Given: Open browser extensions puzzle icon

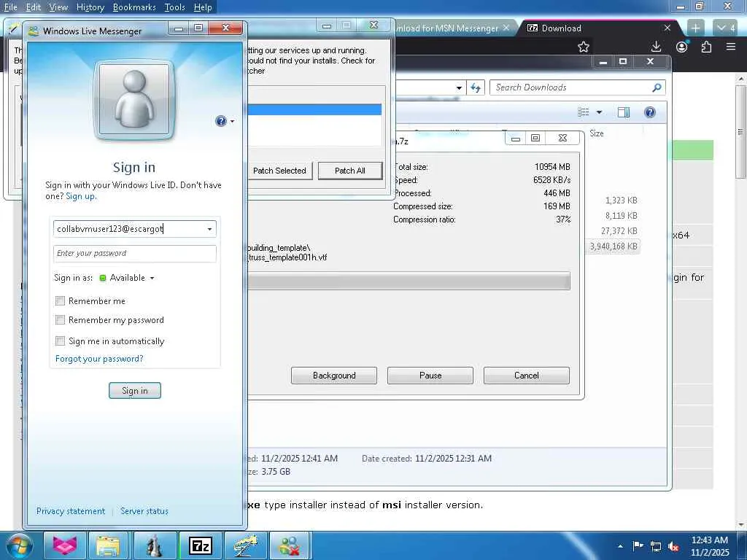Looking at the screenshot, I should [706, 47].
